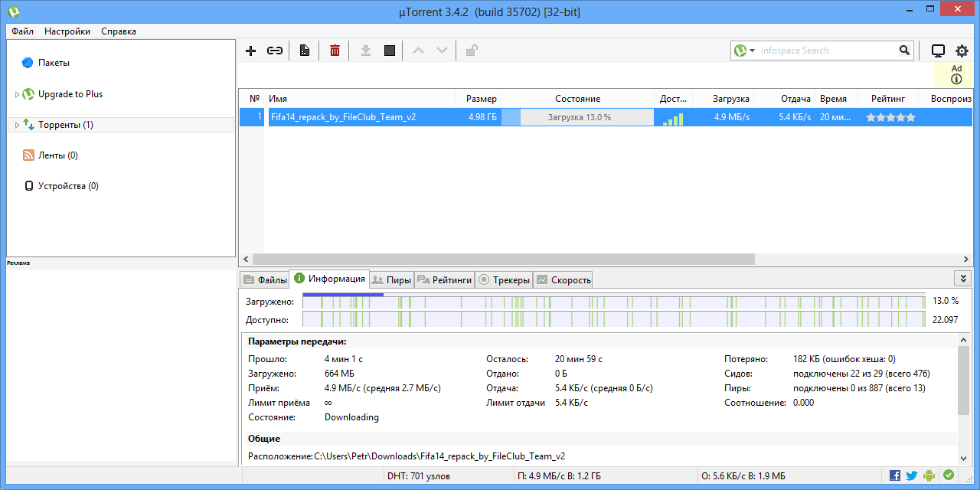The height and width of the screenshot is (490, 980).
Task: Click the green checkmark network status icon
Action: coord(949,475)
